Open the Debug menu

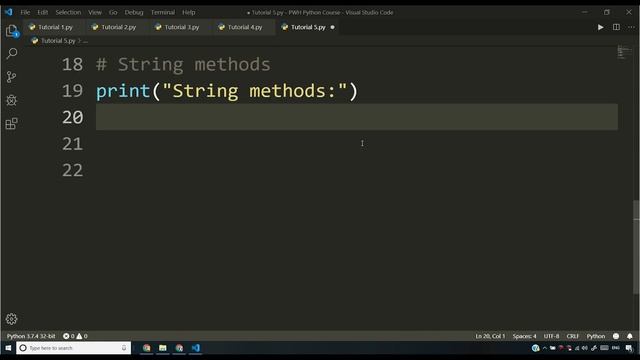(x=134, y=12)
